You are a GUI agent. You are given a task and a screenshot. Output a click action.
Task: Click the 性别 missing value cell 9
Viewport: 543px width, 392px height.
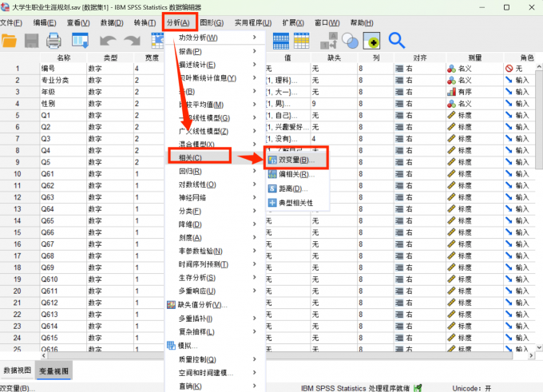click(x=334, y=104)
